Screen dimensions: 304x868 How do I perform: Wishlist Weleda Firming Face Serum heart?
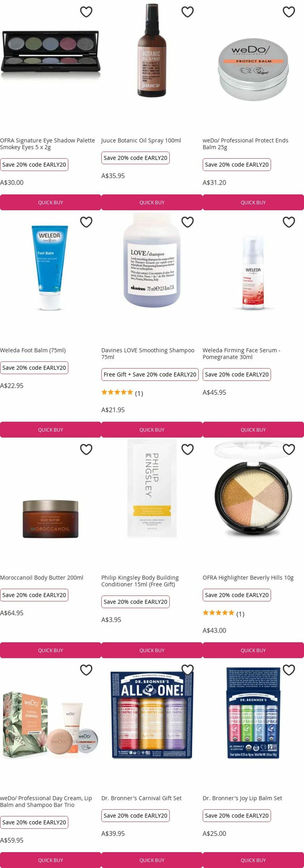[x=288, y=222]
